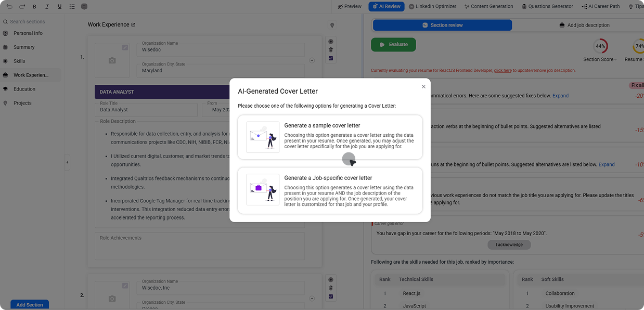Delete the Wisedoc work experience entry
The image size is (644, 310).
tap(331, 50)
